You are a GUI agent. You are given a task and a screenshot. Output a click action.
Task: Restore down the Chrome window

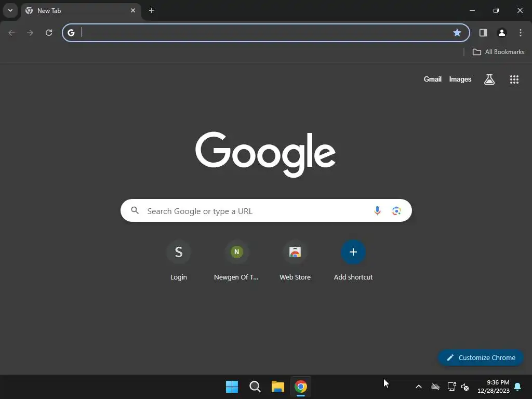(x=496, y=10)
